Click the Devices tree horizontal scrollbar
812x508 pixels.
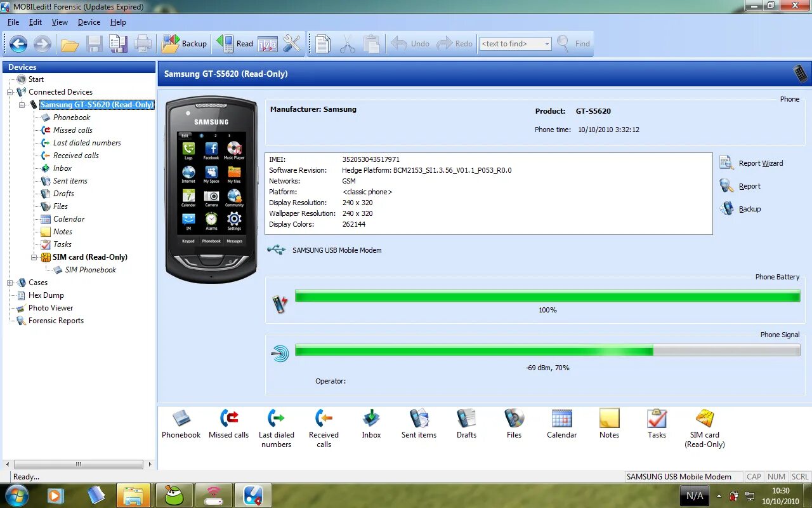pyautogui.click(x=79, y=465)
